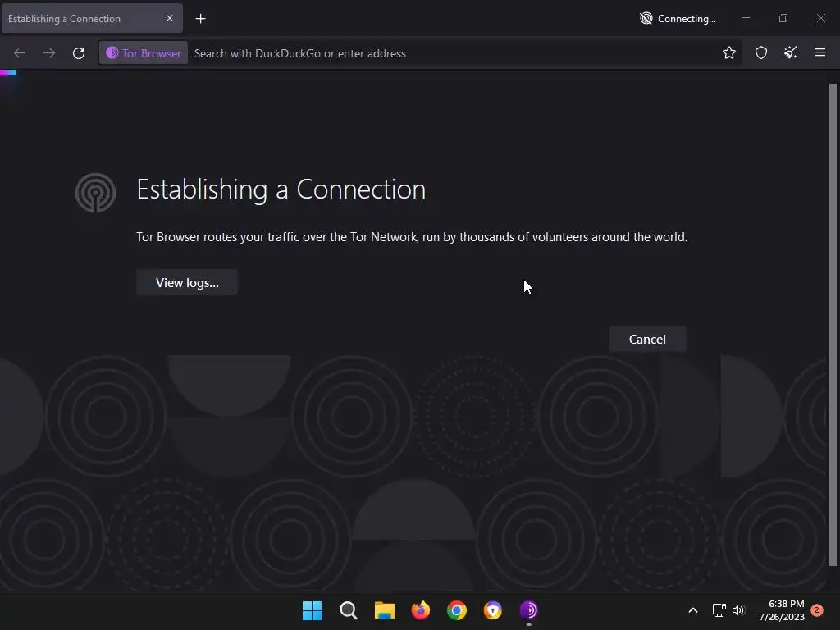Open the hamburger application menu
Viewport: 840px width, 630px height.
(820, 52)
